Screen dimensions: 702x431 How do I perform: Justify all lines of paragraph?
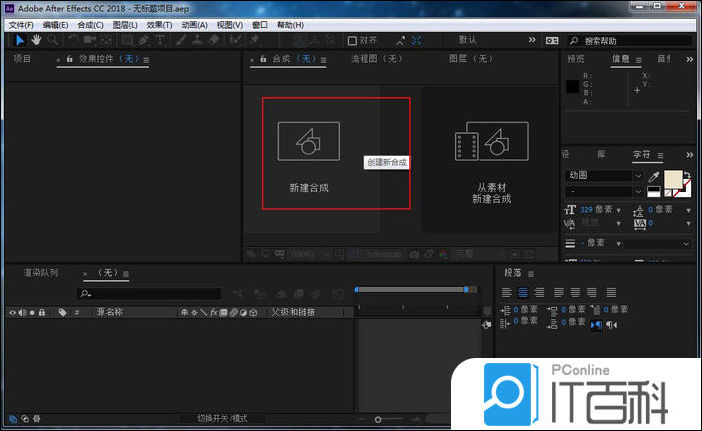(x=611, y=293)
